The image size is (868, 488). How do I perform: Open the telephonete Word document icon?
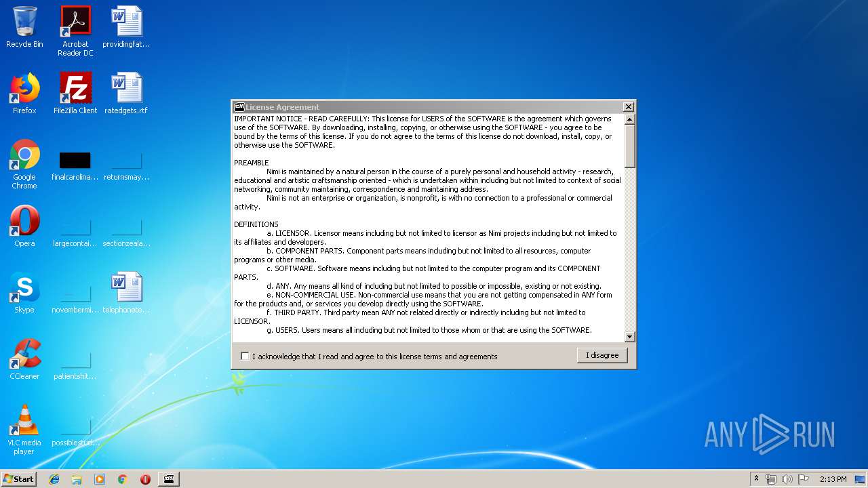(x=126, y=293)
